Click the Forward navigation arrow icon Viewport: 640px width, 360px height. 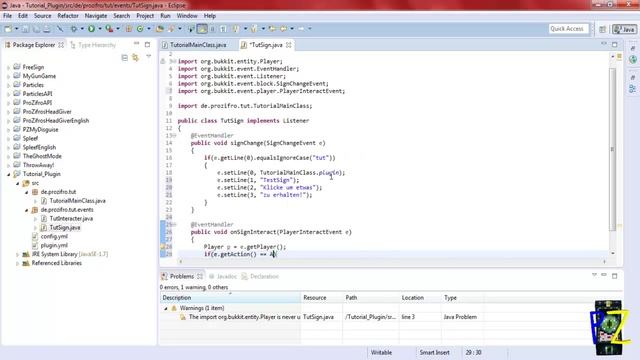(x=301, y=29)
